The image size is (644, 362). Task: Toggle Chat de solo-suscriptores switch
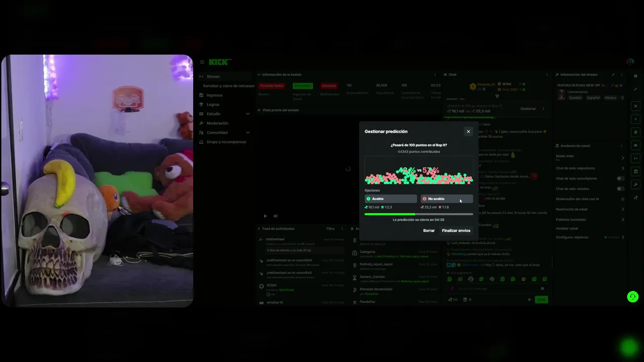[x=621, y=178]
